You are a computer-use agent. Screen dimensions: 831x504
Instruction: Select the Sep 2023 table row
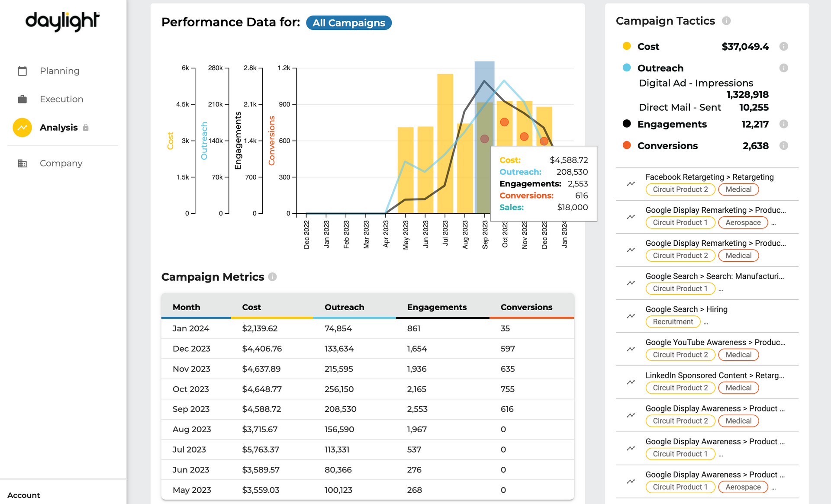pyautogui.click(x=367, y=409)
